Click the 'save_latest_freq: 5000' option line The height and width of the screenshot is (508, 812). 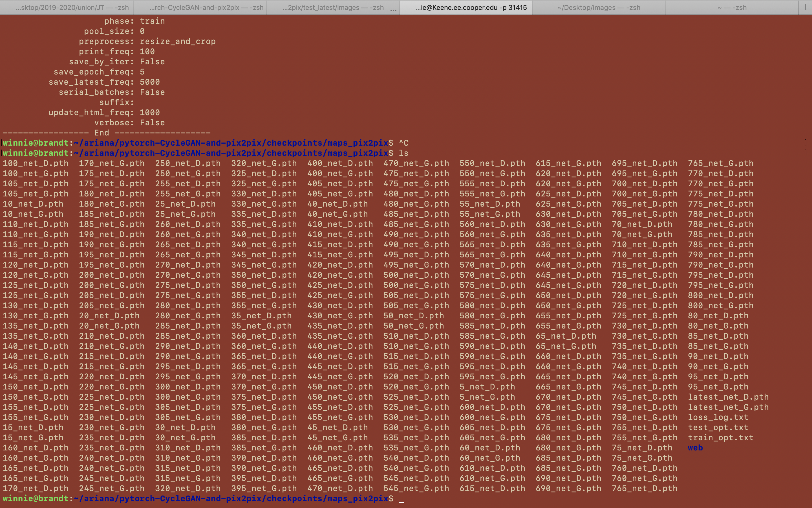104,82
